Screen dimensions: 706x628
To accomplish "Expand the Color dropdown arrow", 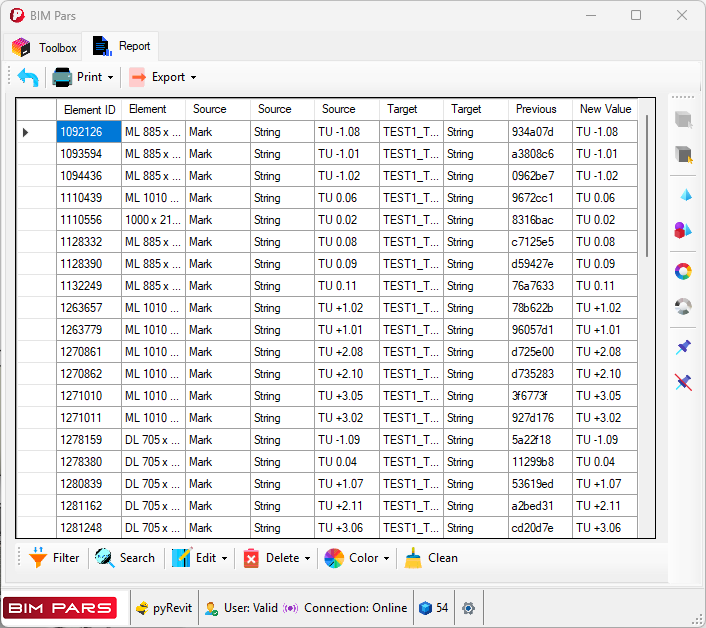I will click(x=386, y=559).
